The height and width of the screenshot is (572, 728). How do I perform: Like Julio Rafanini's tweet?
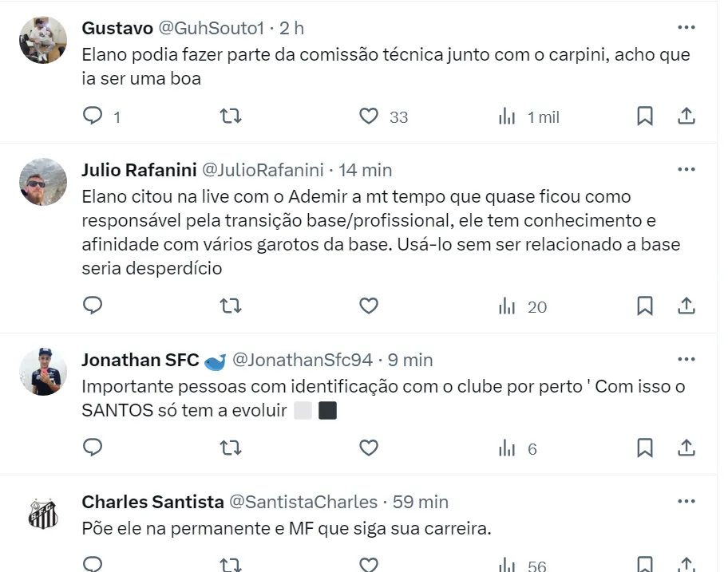point(368,306)
